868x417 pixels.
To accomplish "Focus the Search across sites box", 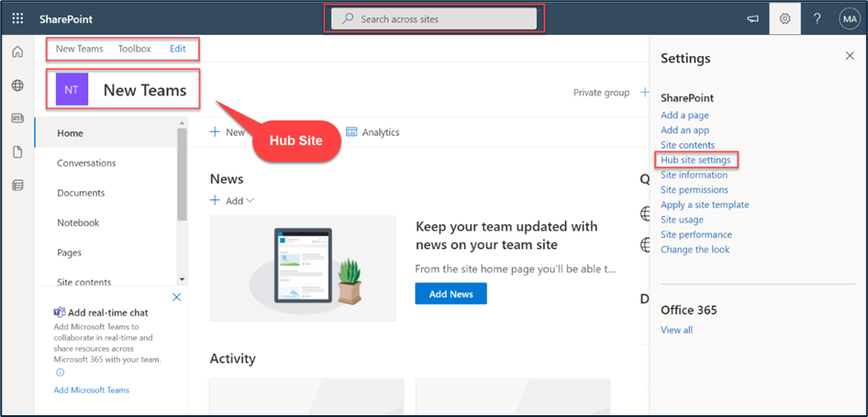I will (434, 18).
